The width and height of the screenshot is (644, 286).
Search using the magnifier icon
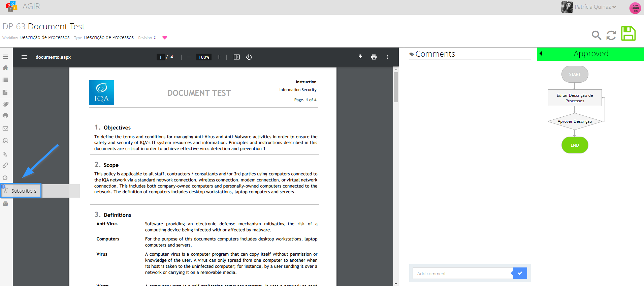pos(597,35)
